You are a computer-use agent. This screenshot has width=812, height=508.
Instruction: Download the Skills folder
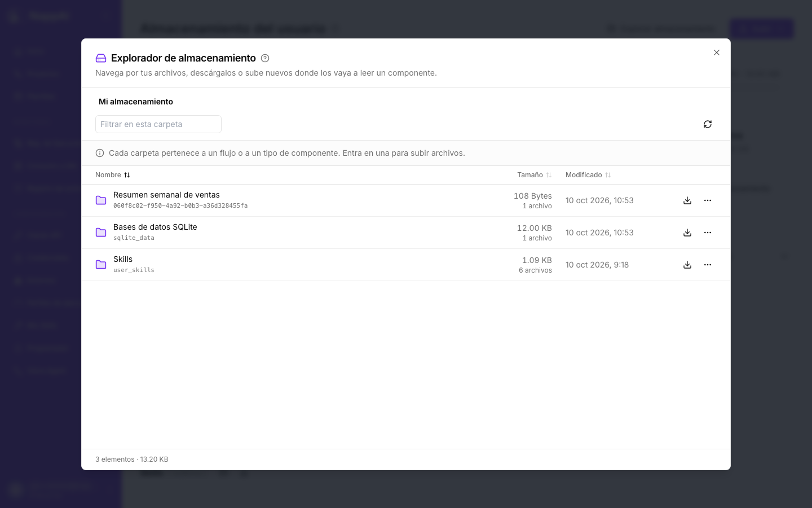[687, 265]
